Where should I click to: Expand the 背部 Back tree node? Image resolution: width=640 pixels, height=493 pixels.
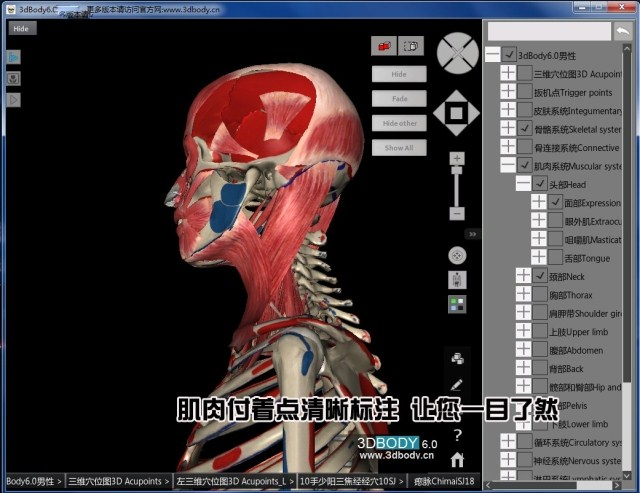[x=524, y=368]
